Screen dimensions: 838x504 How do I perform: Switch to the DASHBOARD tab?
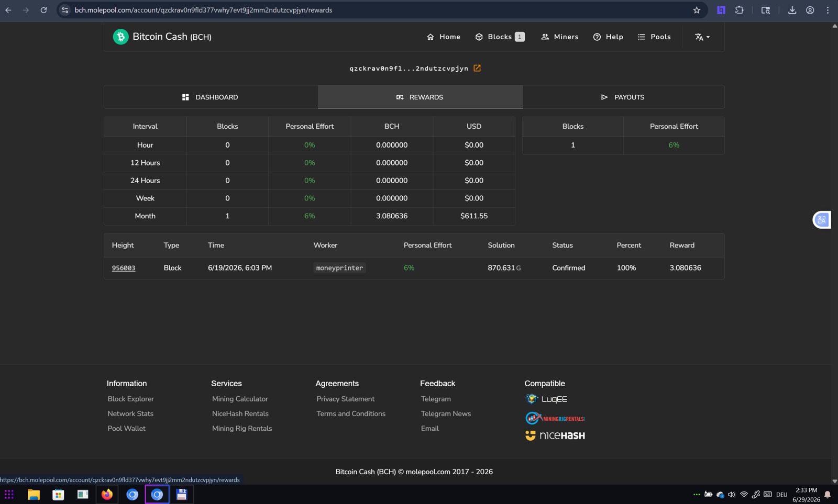(x=211, y=97)
